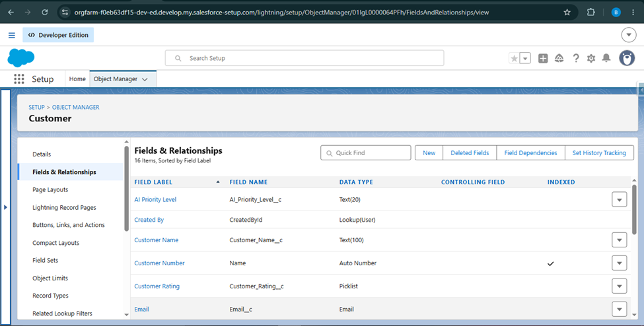
Task: Open Salesforce help question mark
Action: (x=576, y=58)
